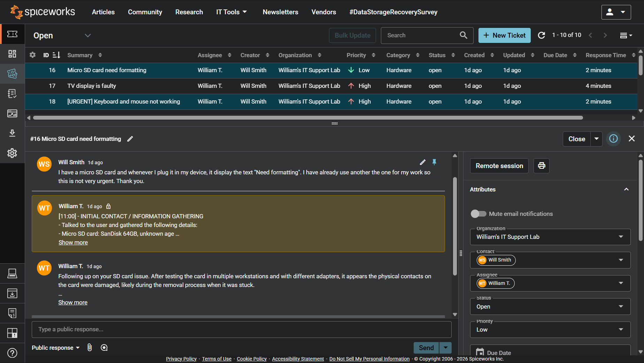Click Show more on the internal note
Image resolution: width=644 pixels, height=363 pixels.
73,242
